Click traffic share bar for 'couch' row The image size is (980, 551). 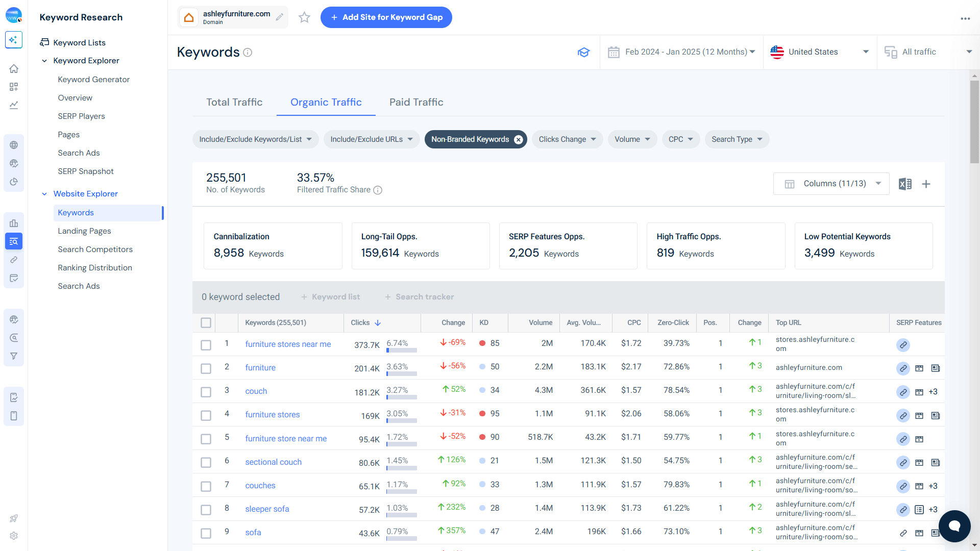(402, 397)
